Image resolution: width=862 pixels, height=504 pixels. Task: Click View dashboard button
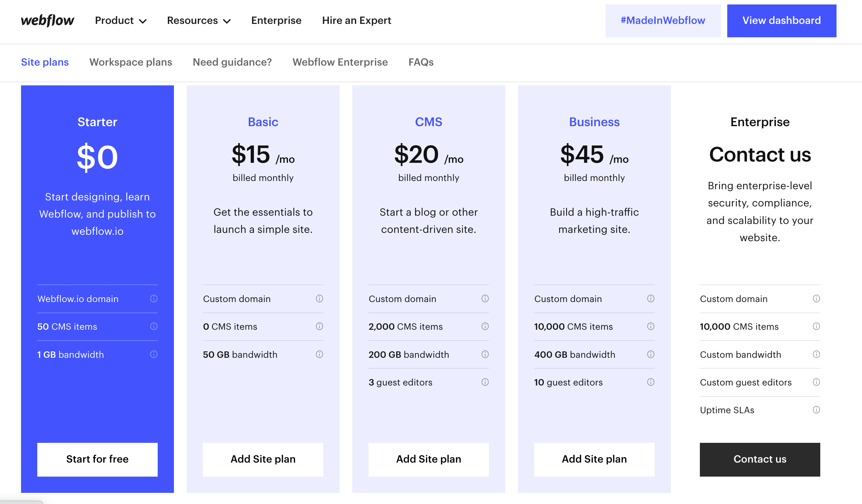point(782,20)
